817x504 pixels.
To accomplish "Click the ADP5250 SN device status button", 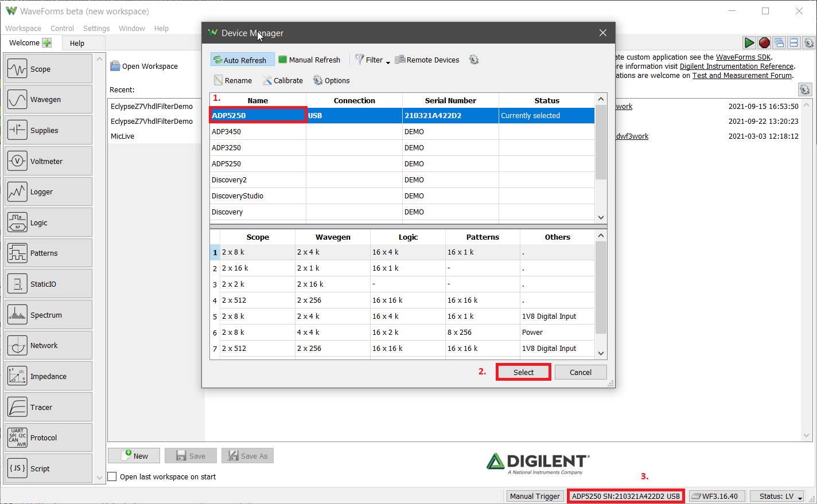I will [x=625, y=496].
